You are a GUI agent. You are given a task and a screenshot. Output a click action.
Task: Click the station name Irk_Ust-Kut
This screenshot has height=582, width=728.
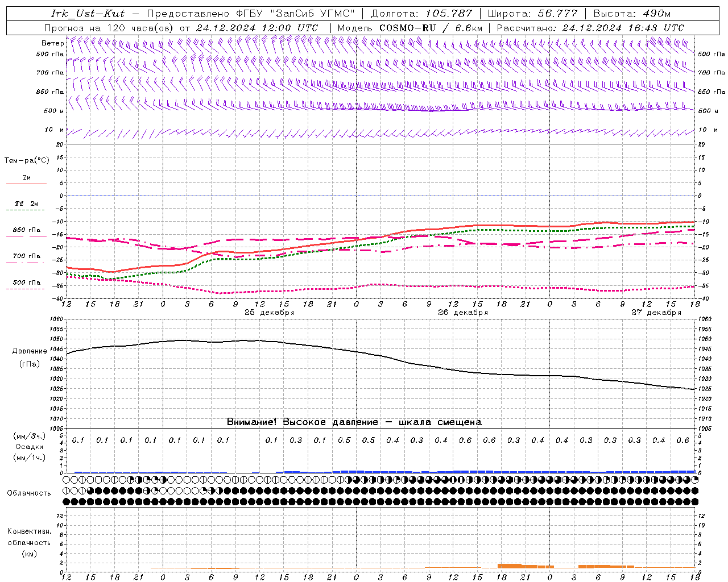coord(88,14)
